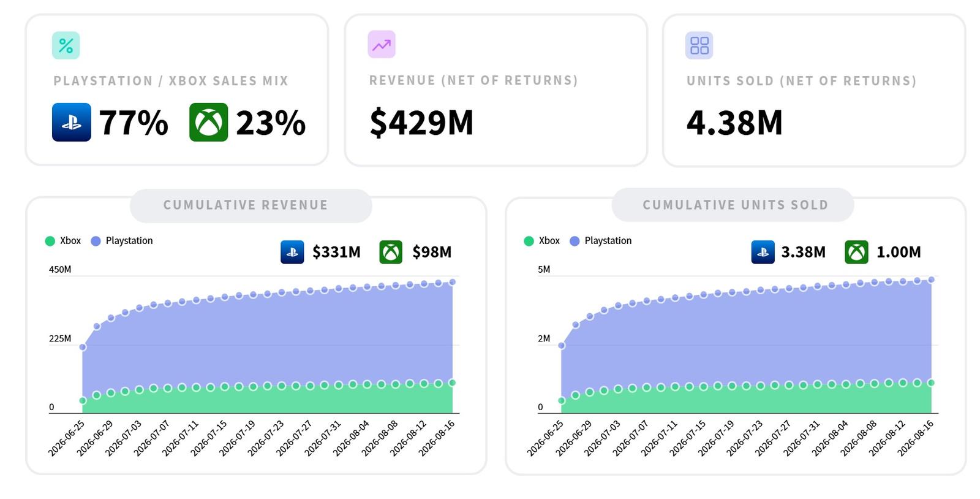Click last Xbox data point on units chart
Screen dimensions: 980x499
[x=931, y=383]
